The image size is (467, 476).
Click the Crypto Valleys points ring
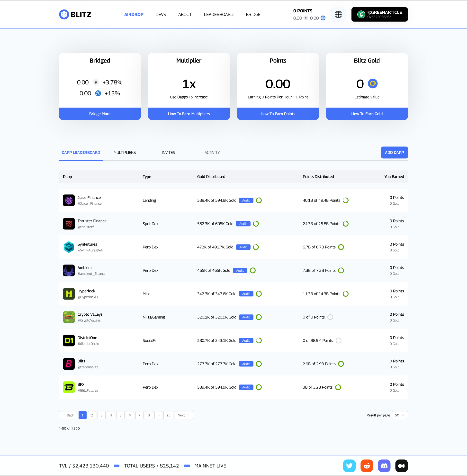click(330, 317)
